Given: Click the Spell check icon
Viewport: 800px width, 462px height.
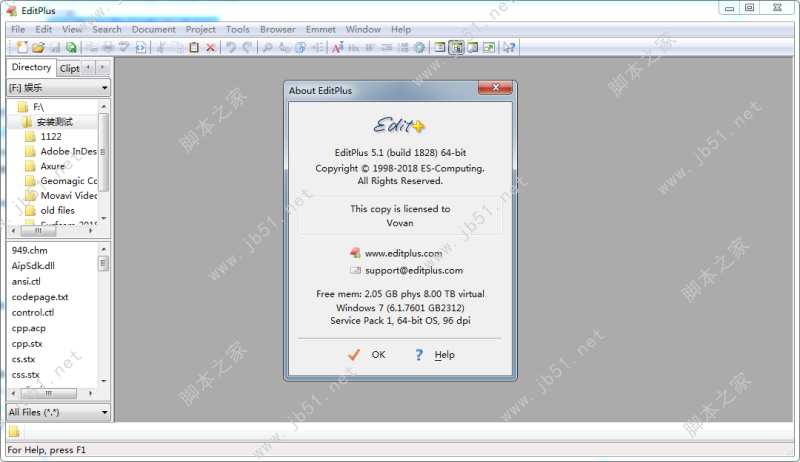Looking at the screenshot, I should point(124,47).
